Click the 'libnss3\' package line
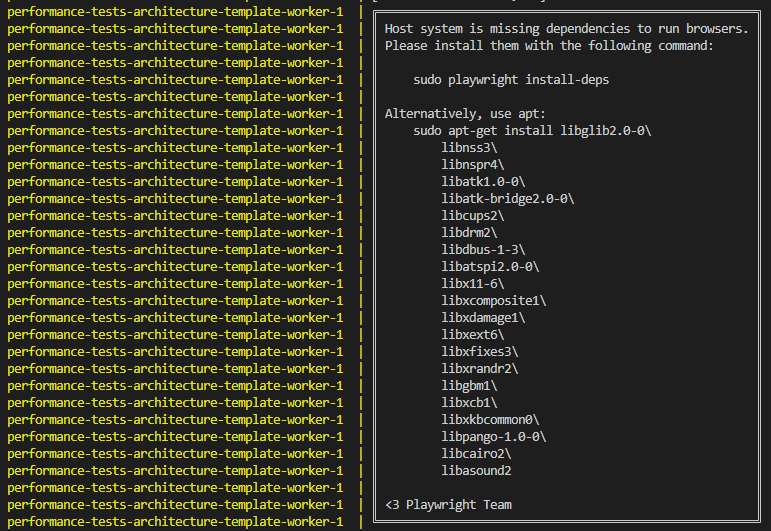Image resolution: width=771 pixels, height=531 pixels. 469,148
